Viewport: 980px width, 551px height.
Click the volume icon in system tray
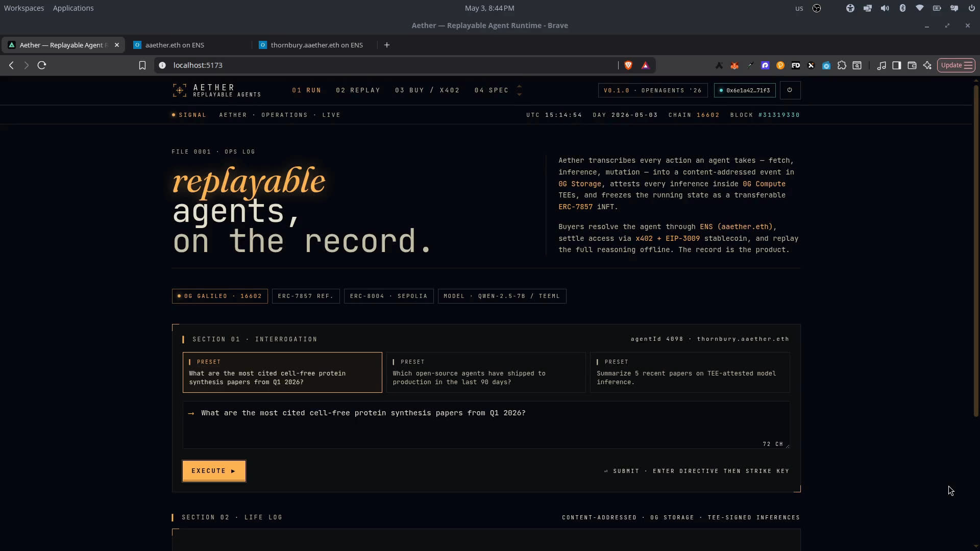[x=885, y=8]
